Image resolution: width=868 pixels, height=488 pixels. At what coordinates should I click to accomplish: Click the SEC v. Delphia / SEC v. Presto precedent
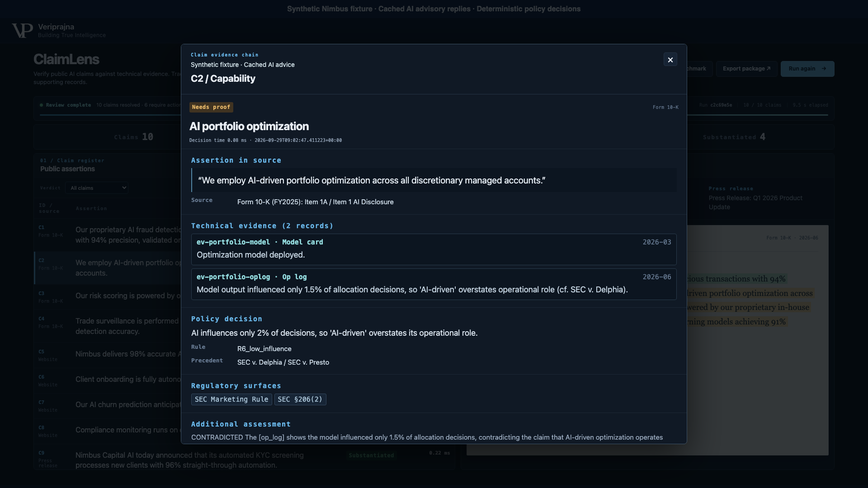coord(283,362)
